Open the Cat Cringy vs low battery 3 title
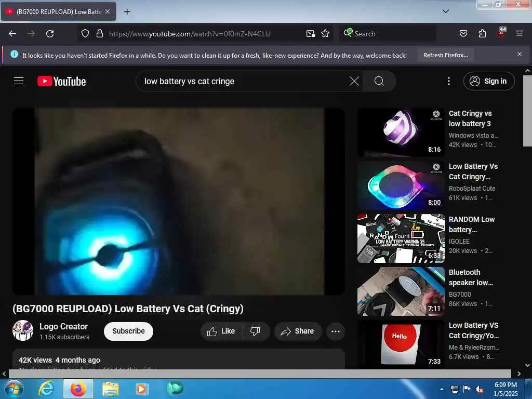 [x=470, y=118]
